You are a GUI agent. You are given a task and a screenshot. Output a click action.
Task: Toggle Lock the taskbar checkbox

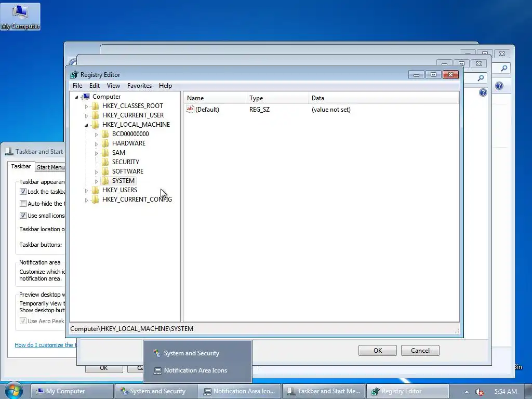point(23,191)
